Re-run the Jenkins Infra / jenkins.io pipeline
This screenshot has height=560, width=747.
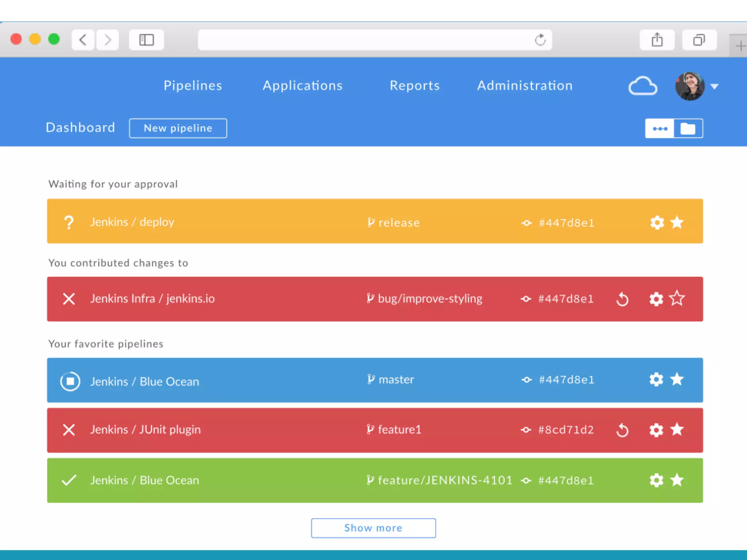pos(622,299)
